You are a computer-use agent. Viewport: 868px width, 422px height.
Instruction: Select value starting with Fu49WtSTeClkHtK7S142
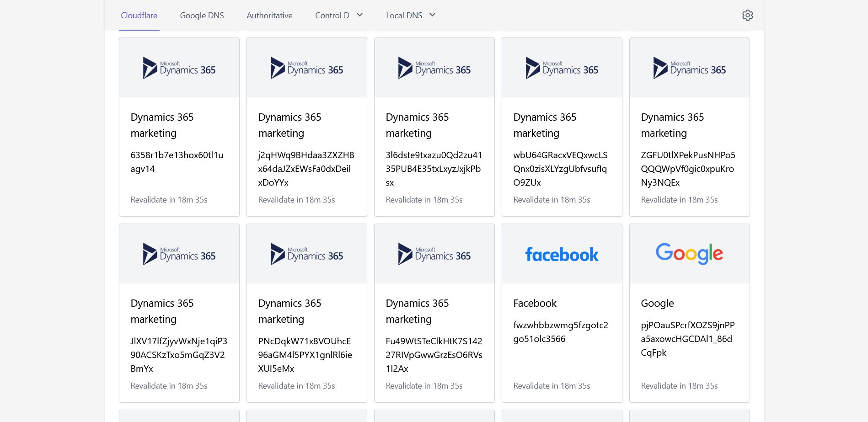coord(434,355)
